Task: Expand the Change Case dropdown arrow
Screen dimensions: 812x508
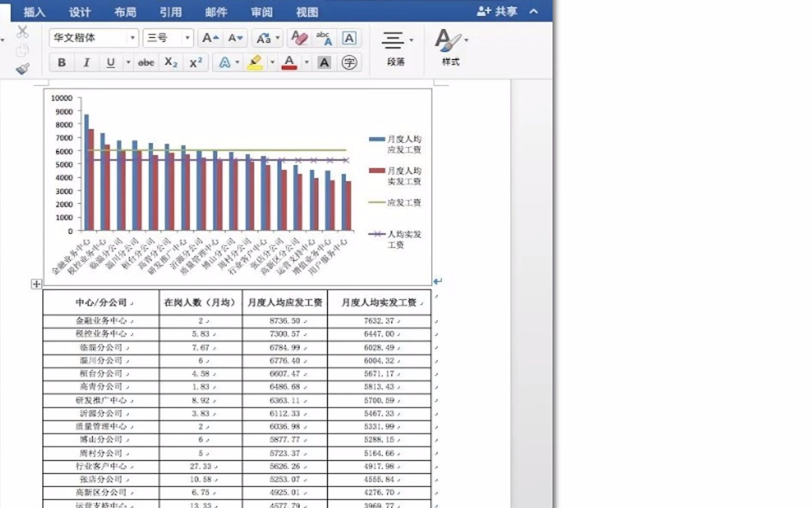Action: (277, 38)
